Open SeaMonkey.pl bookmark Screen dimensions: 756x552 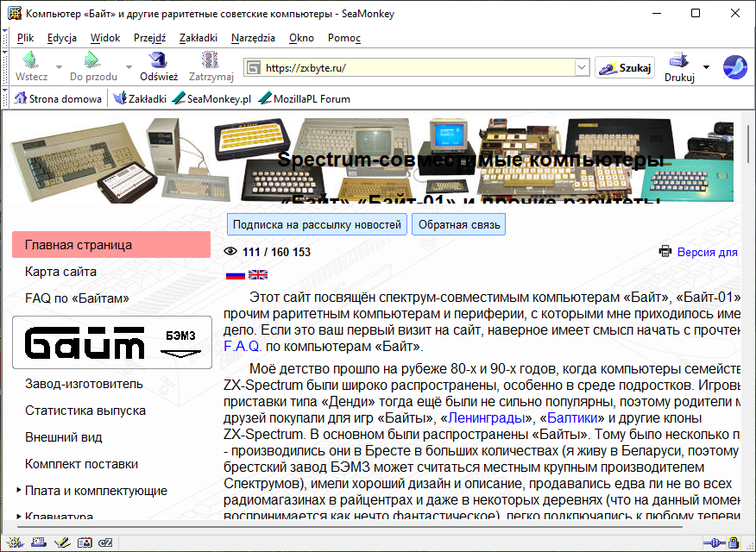212,98
